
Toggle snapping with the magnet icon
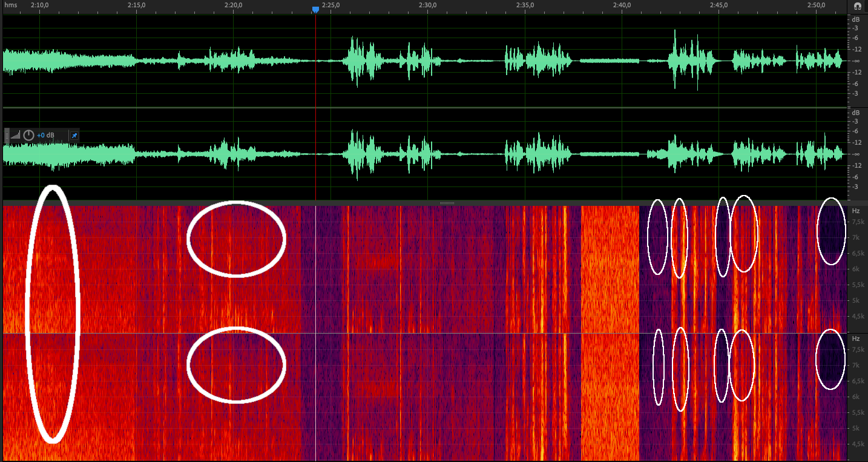856,5
